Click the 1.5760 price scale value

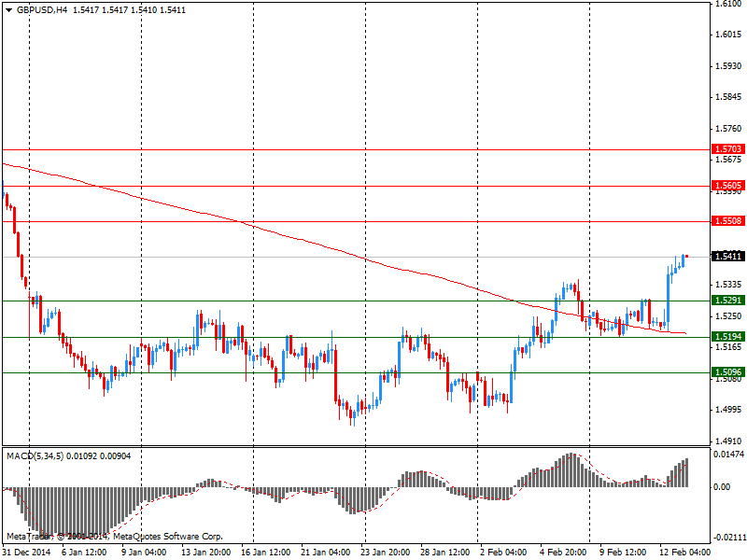tap(728, 129)
